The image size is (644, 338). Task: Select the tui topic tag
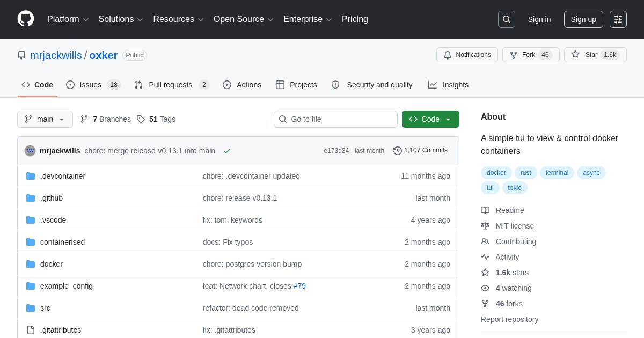(490, 188)
